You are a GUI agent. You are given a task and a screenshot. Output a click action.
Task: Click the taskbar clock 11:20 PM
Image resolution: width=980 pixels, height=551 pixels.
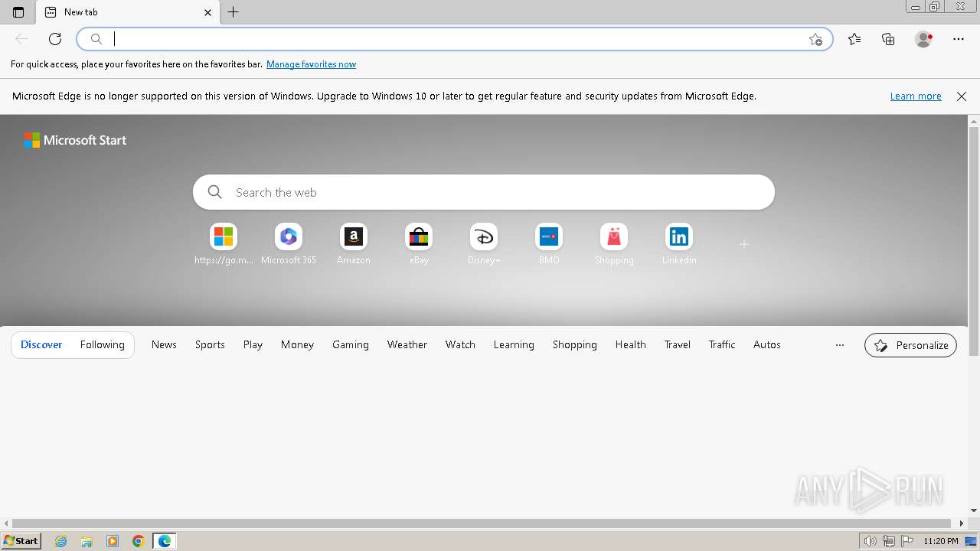(x=941, y=541)
